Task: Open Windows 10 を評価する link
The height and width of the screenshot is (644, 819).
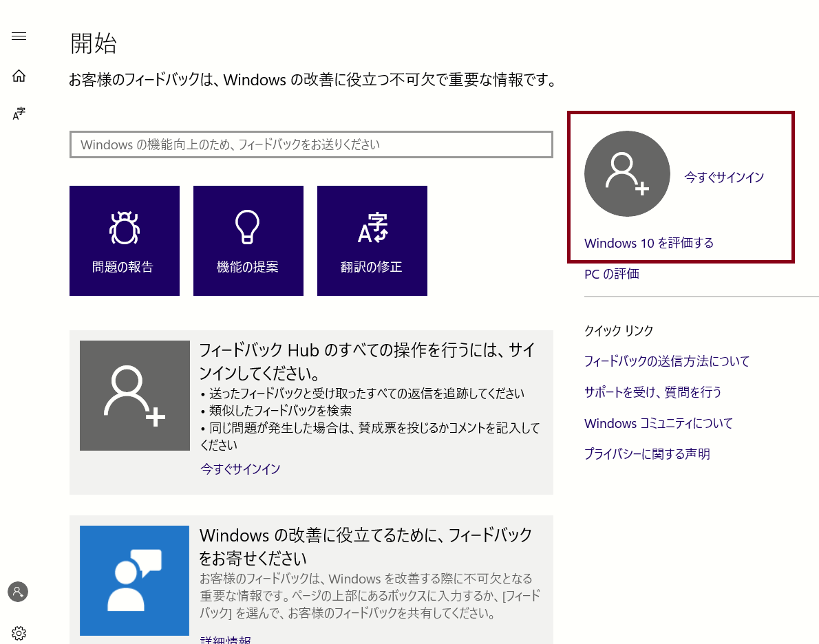Action: (x=649, y=243)
